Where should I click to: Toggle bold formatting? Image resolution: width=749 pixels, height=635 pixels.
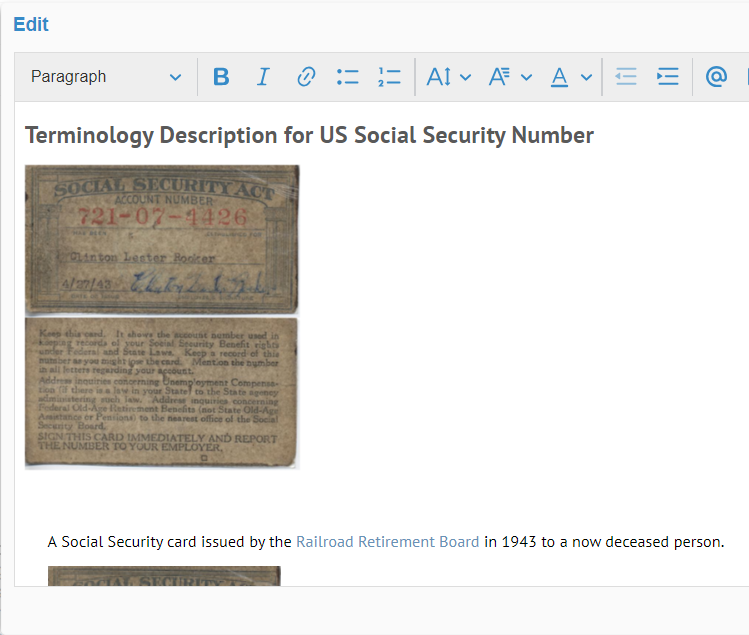coord(221,77)
